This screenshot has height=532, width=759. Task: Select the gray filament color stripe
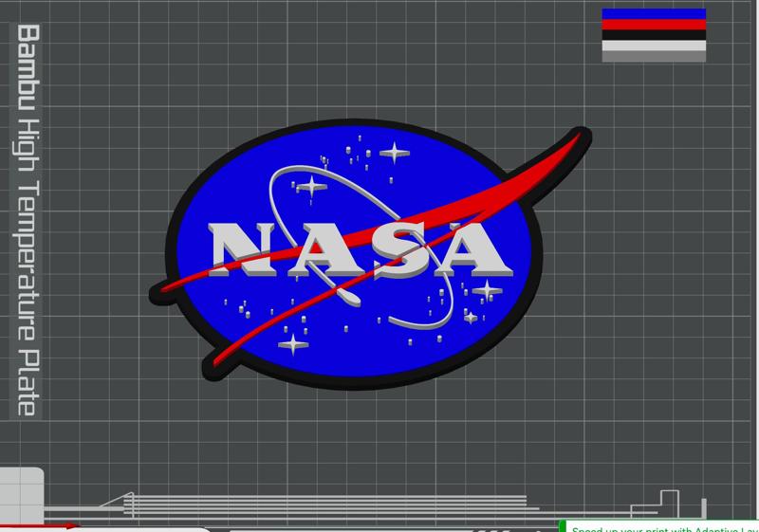click(654, 57)
